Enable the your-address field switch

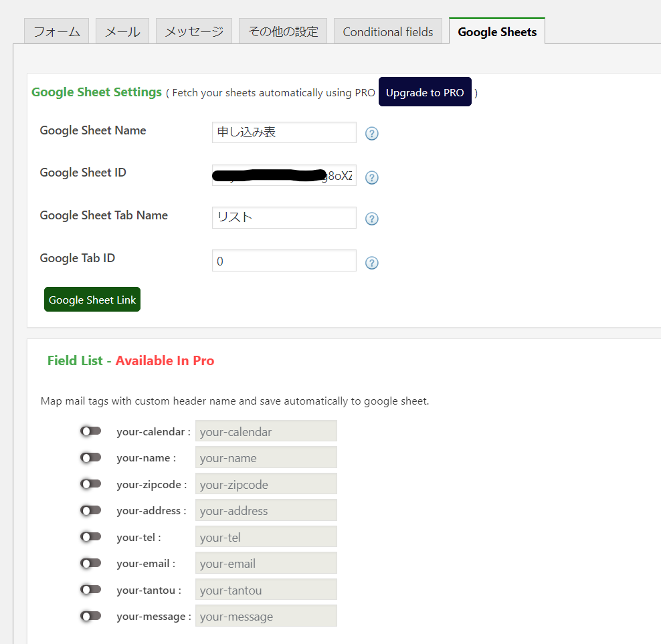[x=90, y=510]
